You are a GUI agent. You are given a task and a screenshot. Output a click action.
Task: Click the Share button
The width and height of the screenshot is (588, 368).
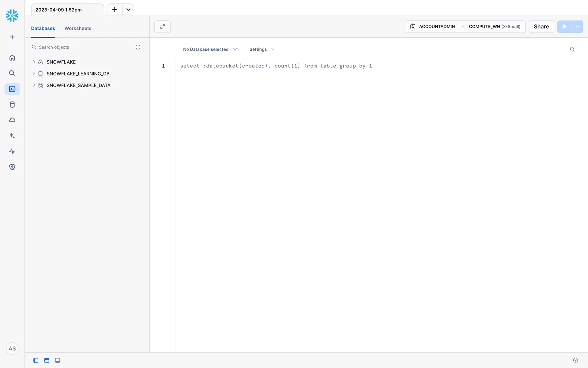541,27
